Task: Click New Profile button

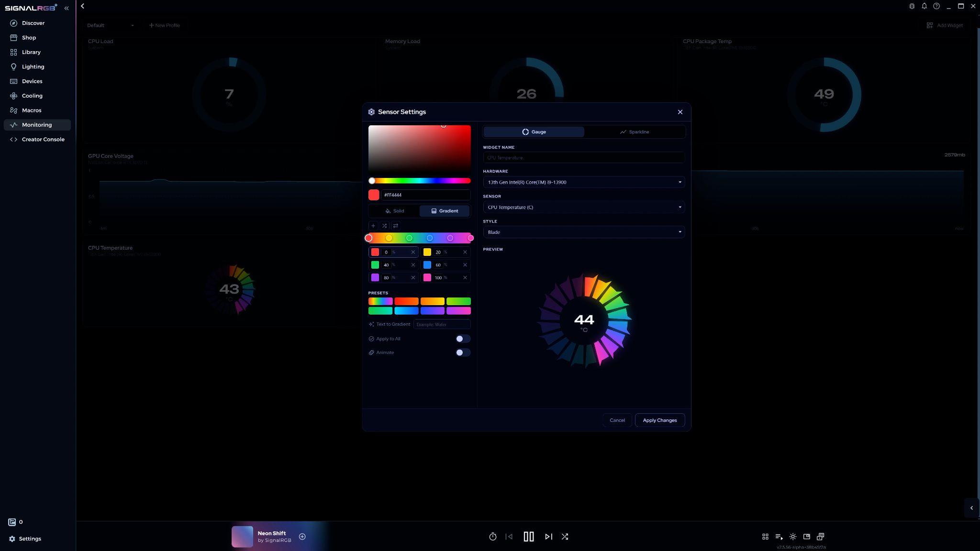Action: [165, 25]
